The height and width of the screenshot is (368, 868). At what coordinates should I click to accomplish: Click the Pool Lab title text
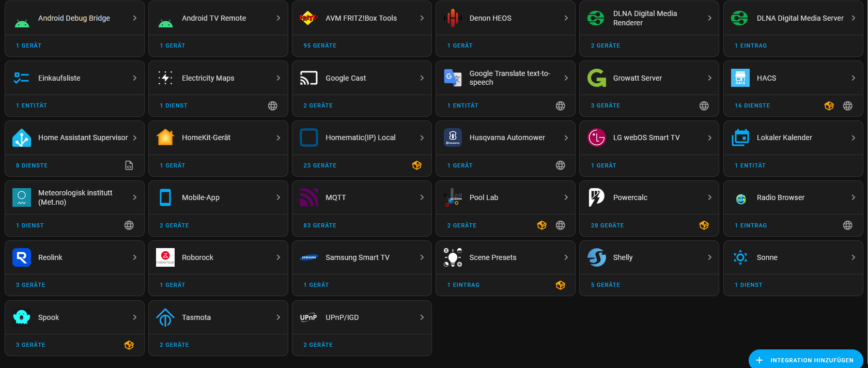tap(484, 197)
